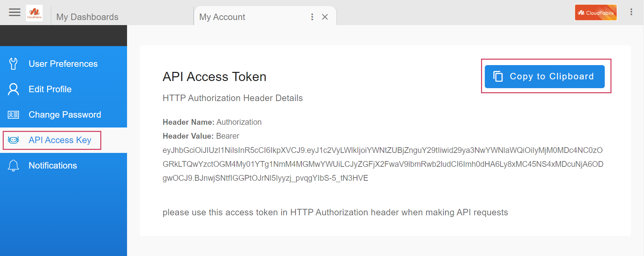Click the wrench icon beside User Preferences
This screenshot has width=644, height=256.
tap(13, 64)
